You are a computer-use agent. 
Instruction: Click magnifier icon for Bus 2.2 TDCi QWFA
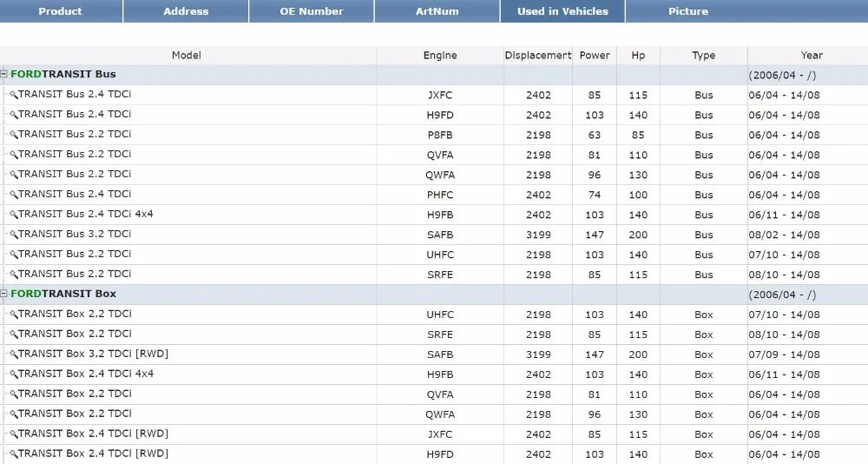pos(13,175)
